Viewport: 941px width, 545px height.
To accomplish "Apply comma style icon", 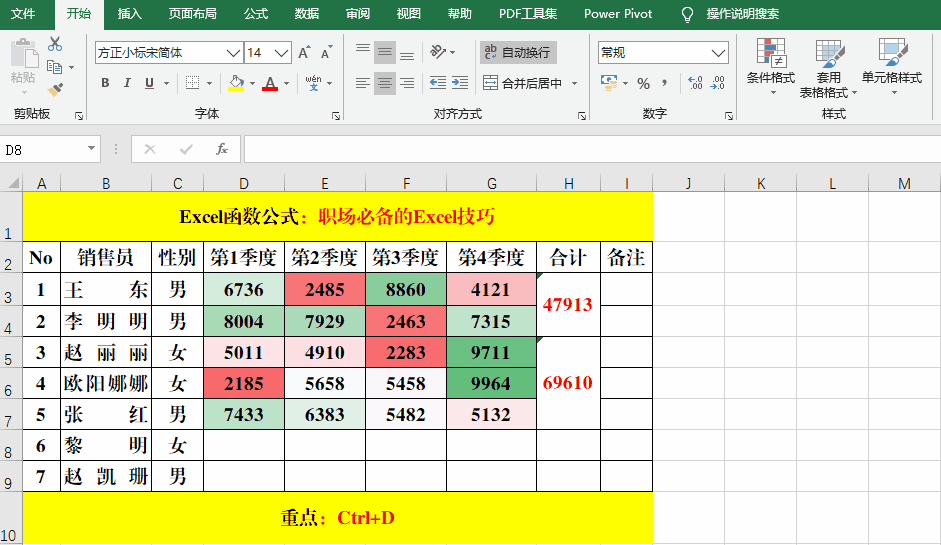I will tap(664, 83).
